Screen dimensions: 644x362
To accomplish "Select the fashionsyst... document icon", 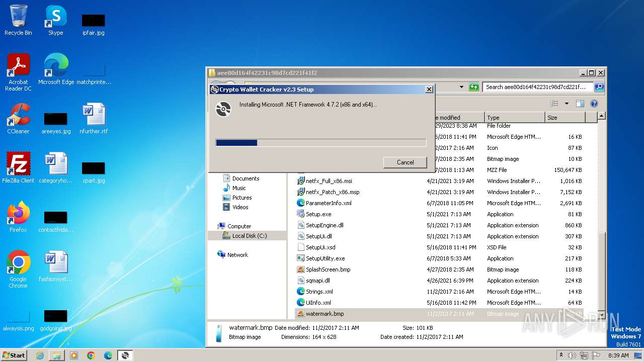I will point(56,266).
